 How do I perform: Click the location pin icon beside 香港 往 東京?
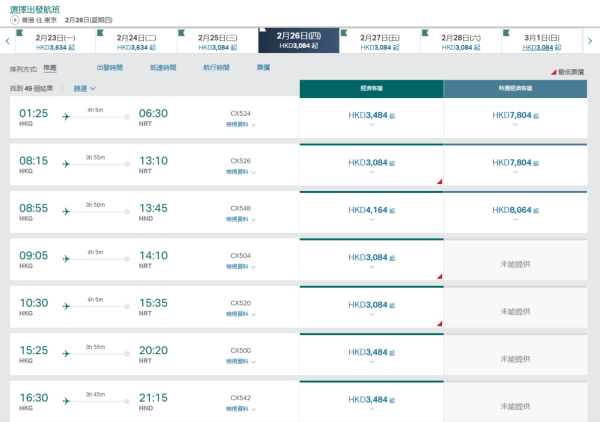click(14, 19)
